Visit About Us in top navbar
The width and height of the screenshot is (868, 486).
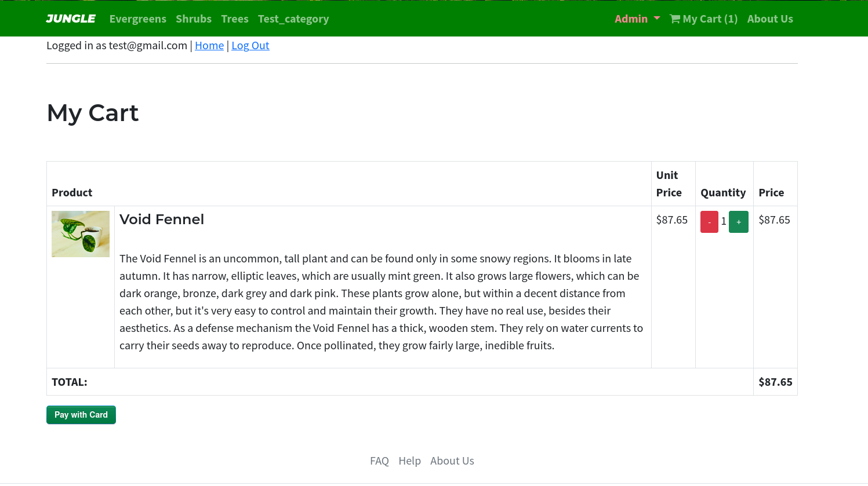pyautogui.click(x=770, y=19)
